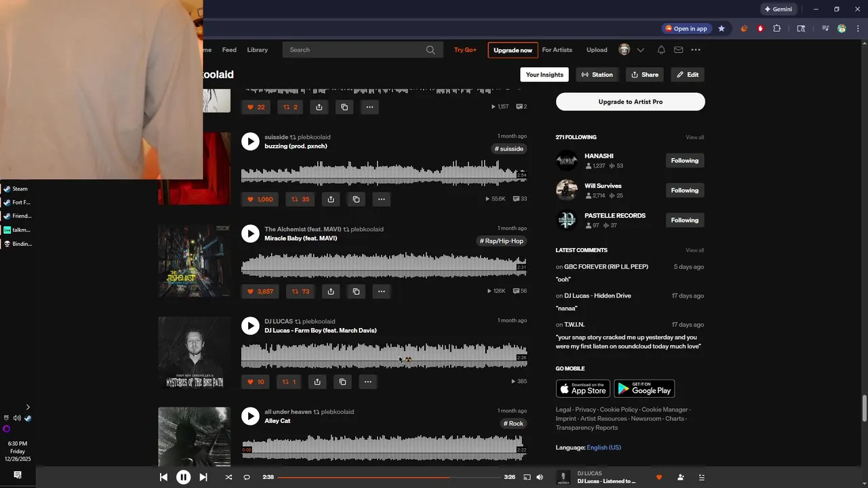Image resolution: width=868 pixels, height=488 pixels.
Task: Open cast to device icon in player
Action: 527,477
